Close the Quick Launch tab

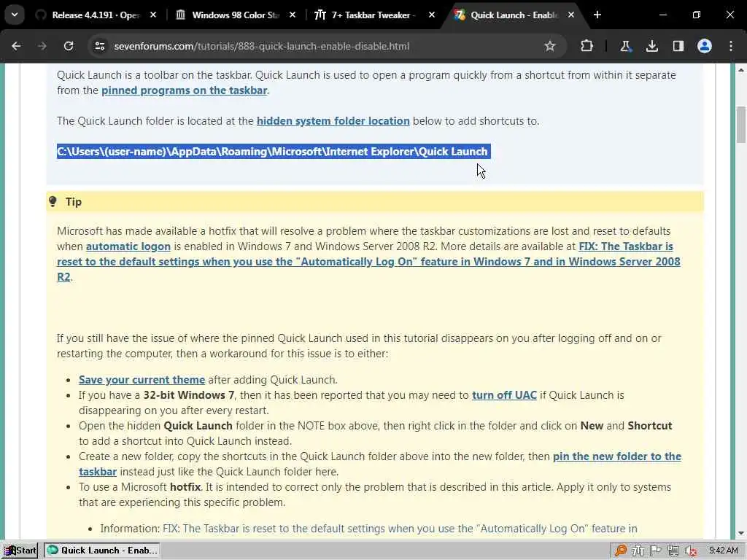point(570,15)
